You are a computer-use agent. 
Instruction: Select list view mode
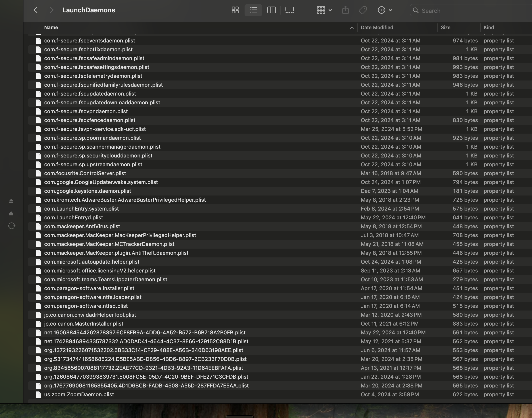[x=253, y=10]
